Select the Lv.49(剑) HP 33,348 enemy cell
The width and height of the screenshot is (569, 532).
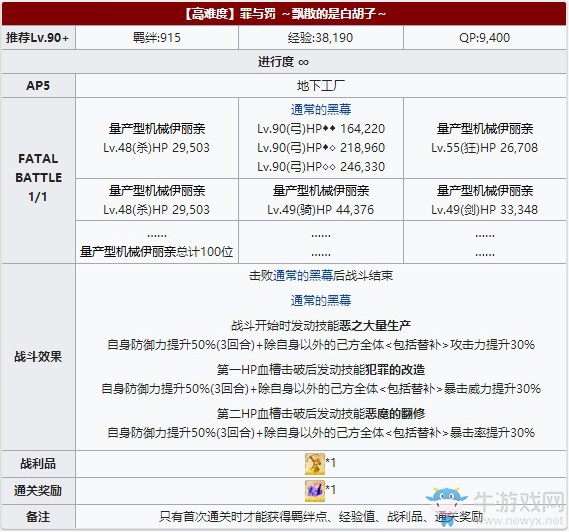click(485, 200)
